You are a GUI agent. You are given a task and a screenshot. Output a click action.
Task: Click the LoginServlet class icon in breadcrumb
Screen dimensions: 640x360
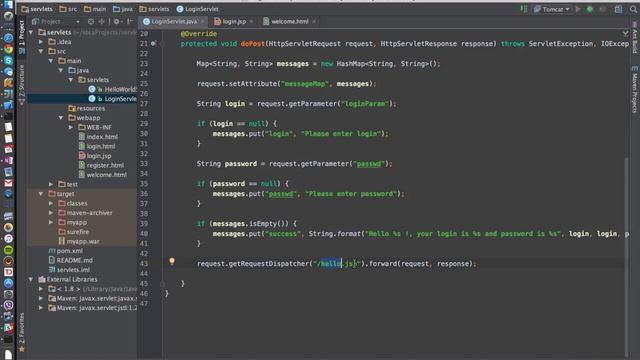pos(180,9)
